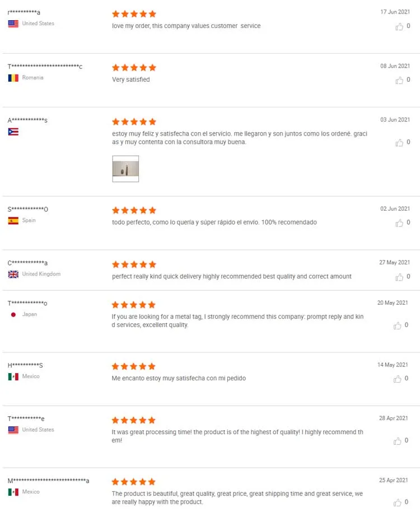The height and width of the screenshot is (512, 420).
Task: Click the Spain flag icon
Action: (x=13, y=221)
